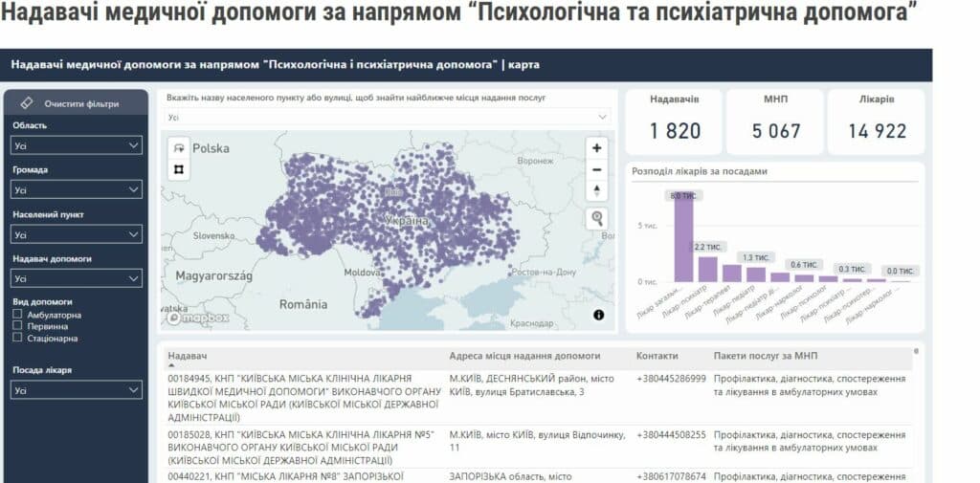The image size is (980, 483).
Task: Tick the Стаціонарна checkbox
Action: (x=17, y=338)
